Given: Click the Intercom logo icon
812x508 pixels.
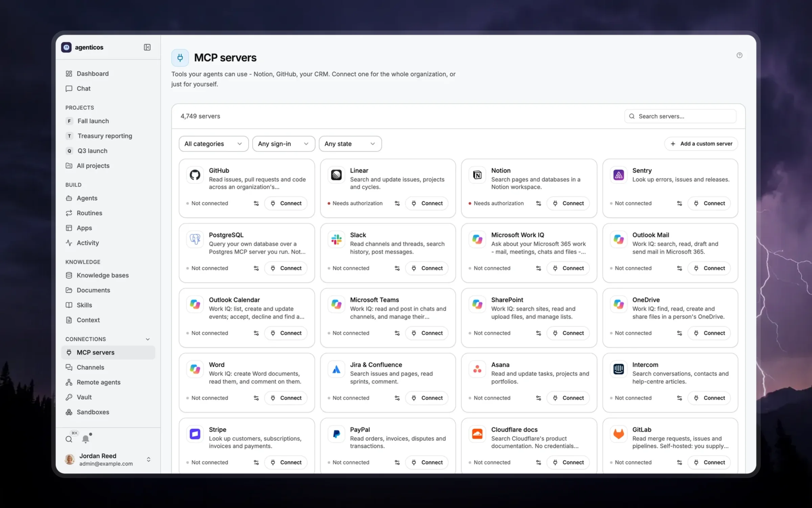Looking at the screenshot, I should pyautogui.click(x=618, y=369).
